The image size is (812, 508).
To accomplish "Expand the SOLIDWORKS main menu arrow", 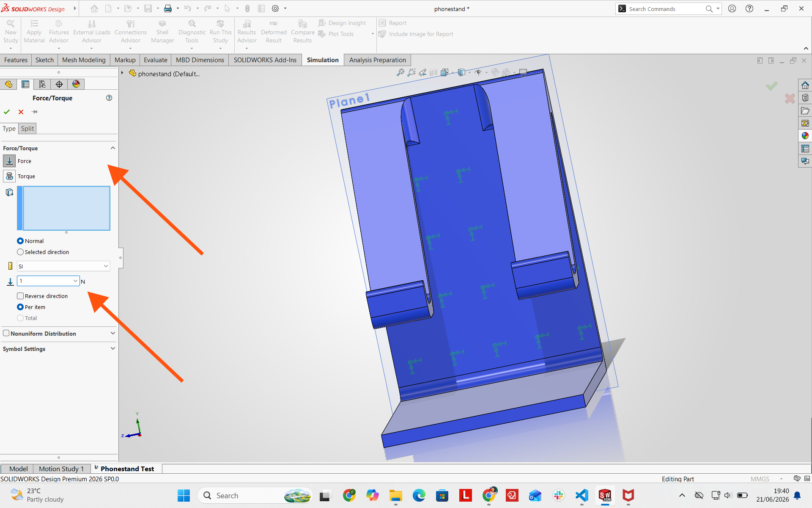I will pyautogui.click(x=75, y=8).
